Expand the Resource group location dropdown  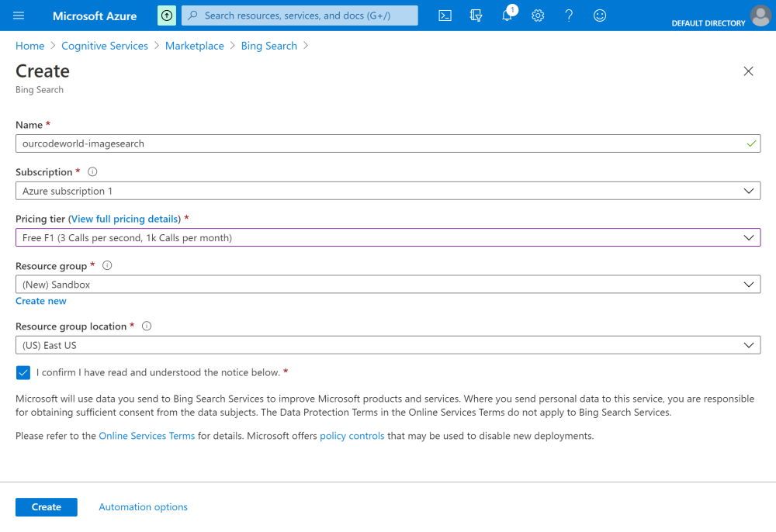click(388, 345)
